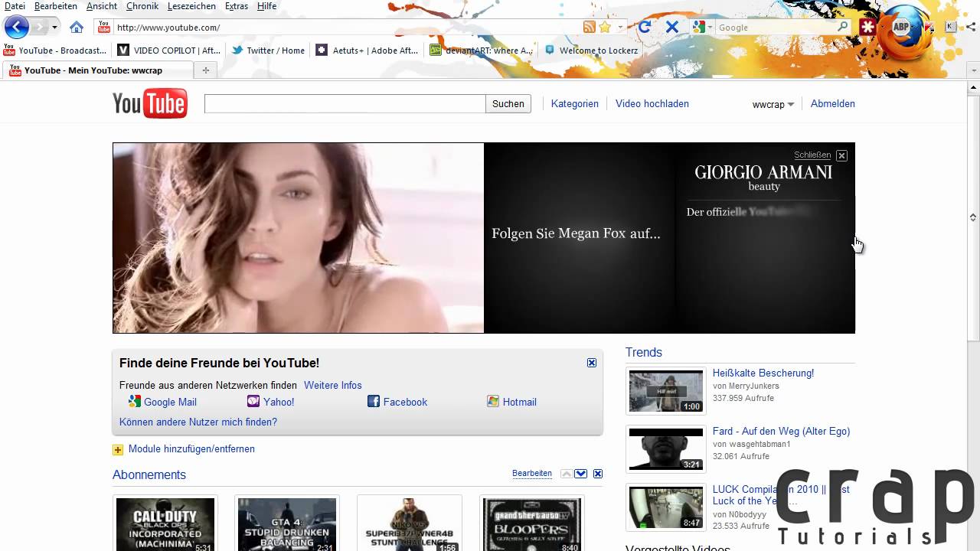The width and height of the screenshot is (980, 551).
Task: Open the red asterisk add-on icon
Action: tap(867, 27)
